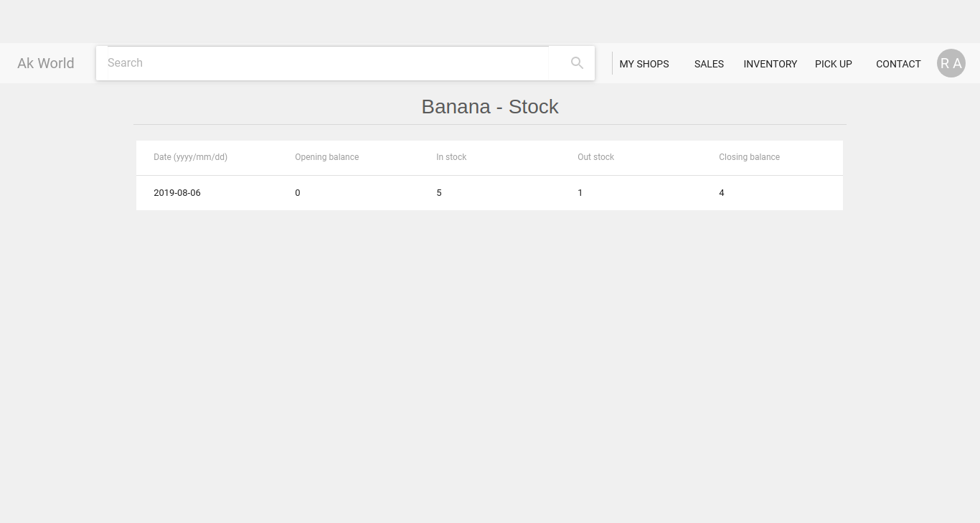Navigate to INVENTORY

coord(770,64)
